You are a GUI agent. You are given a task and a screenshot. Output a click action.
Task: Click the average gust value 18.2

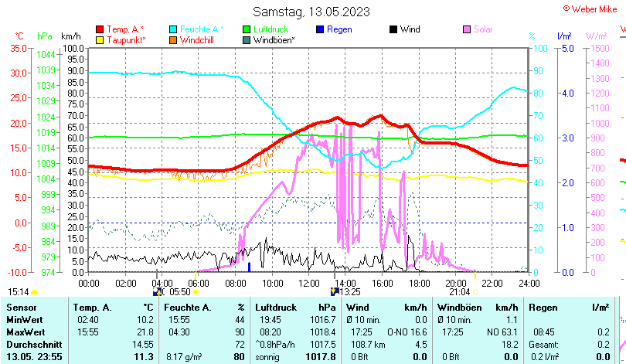(510, 345)
